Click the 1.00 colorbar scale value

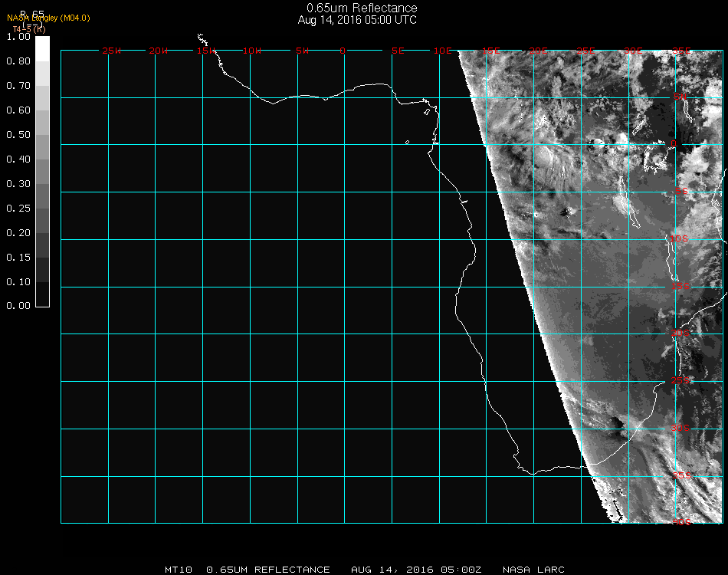(x=18, y=37)
